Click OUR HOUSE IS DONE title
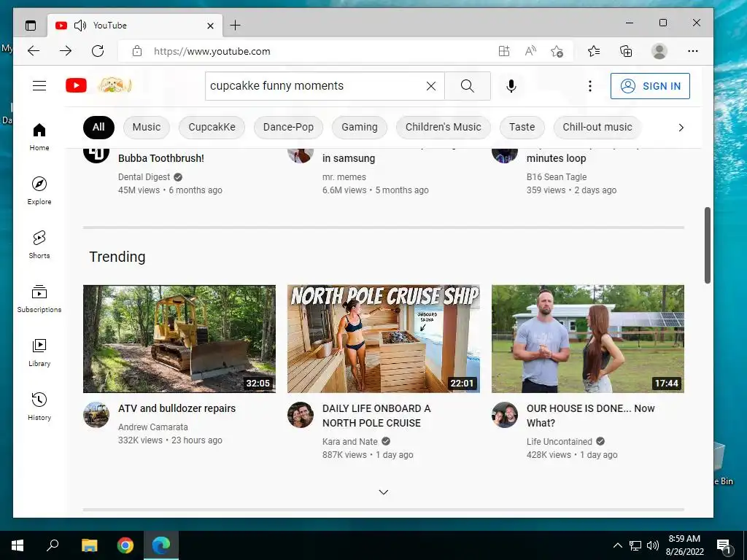The width and height of the screenshot is (747, 560). tap(591, 416)
